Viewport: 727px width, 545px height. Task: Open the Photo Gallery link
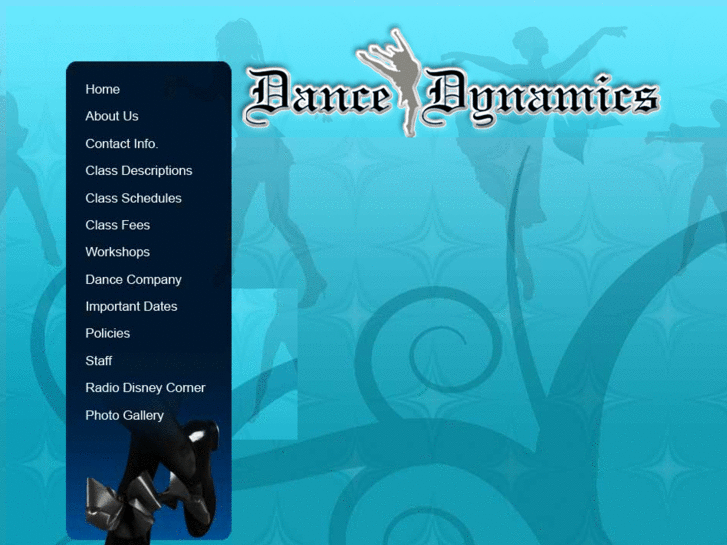pyautogui.click(x=125, y=415)
